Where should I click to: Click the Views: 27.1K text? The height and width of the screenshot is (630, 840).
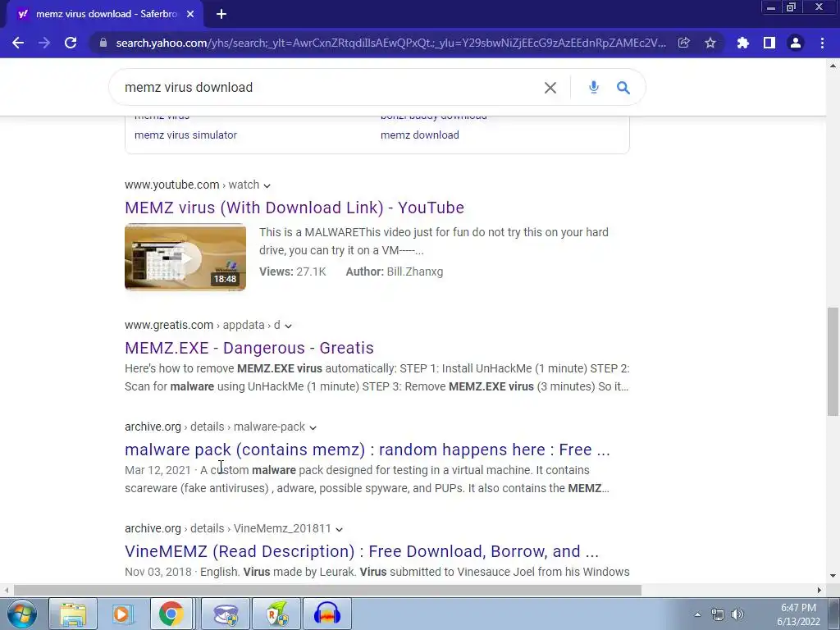tap(293, 272)
